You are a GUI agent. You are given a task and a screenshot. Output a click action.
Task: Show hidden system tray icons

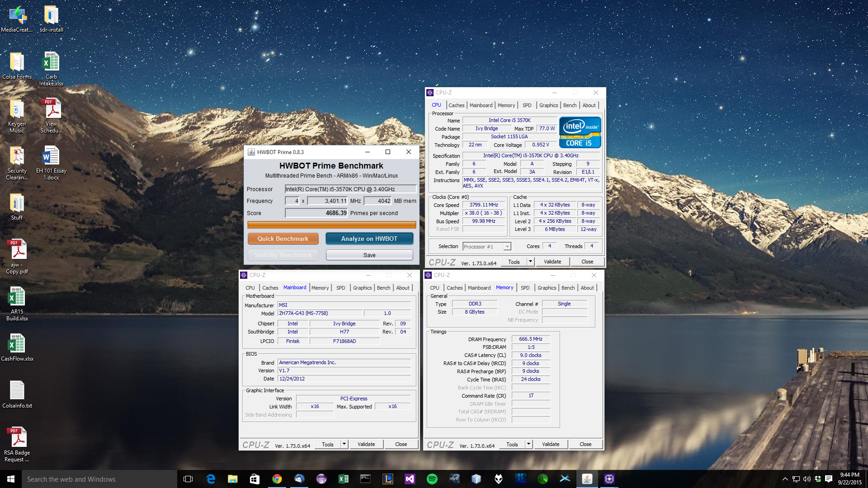pyautogui.click(x=785, y=479)
